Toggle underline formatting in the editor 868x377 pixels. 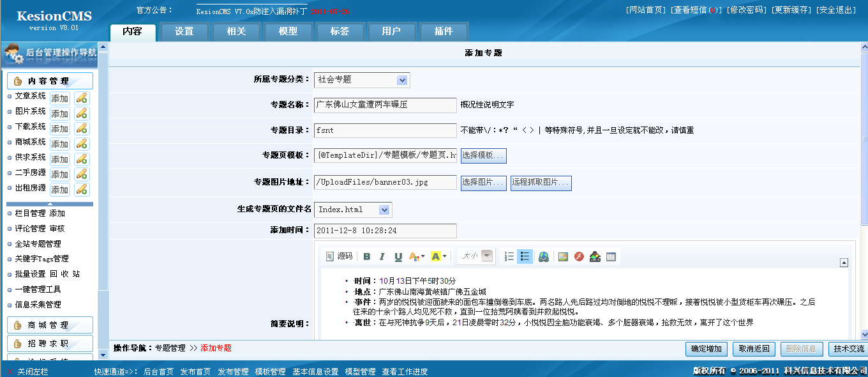398,256
